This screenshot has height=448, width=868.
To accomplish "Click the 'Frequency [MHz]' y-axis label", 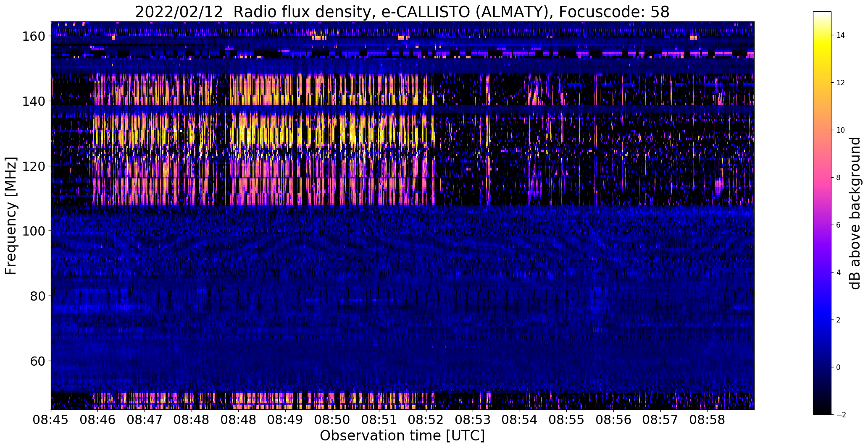I will [11, 216].
